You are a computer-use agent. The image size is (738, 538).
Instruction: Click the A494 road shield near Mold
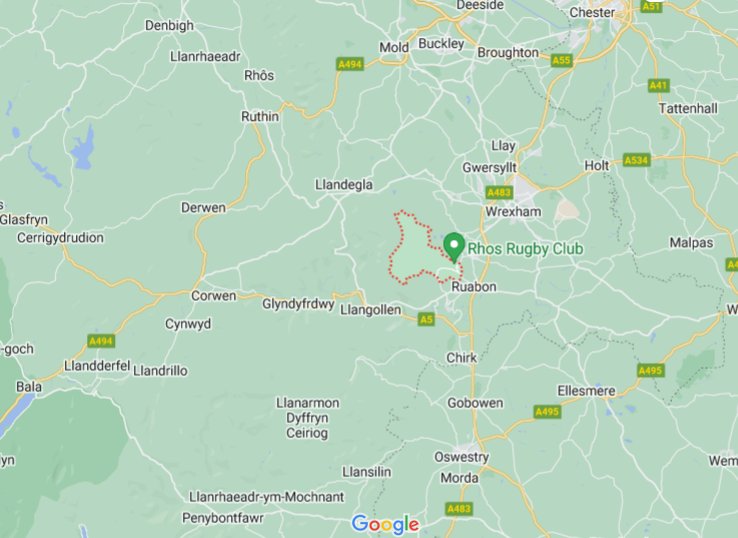(x=350, y=64)
